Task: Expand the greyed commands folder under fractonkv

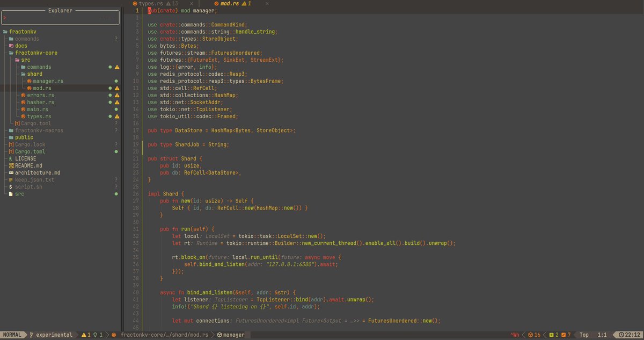Action: [27, 39]
